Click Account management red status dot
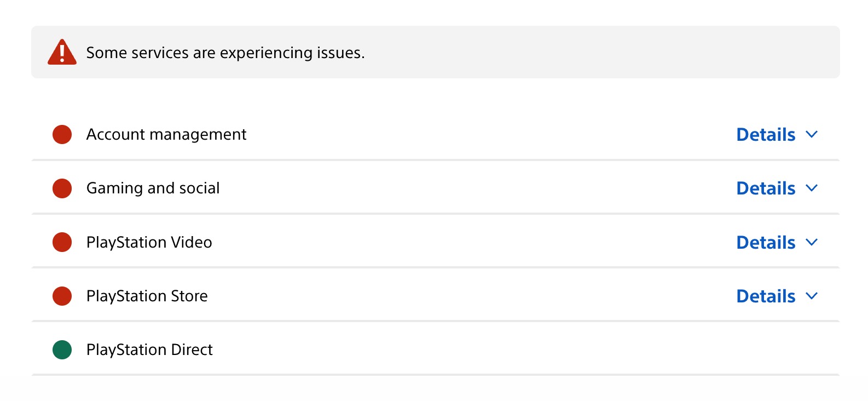The image size is (868, 401). coord(62,134)
